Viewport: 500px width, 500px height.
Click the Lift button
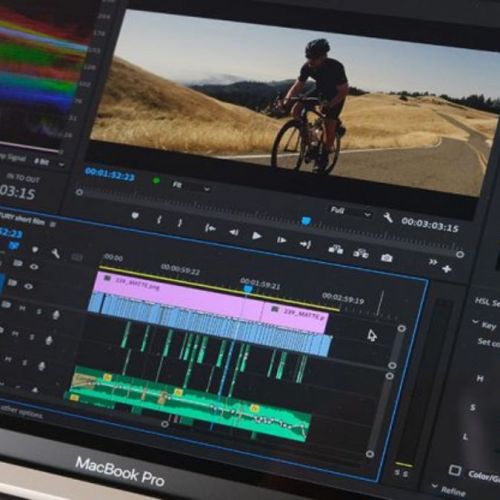(336, 249)
